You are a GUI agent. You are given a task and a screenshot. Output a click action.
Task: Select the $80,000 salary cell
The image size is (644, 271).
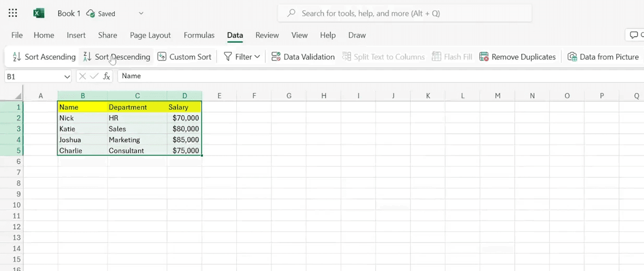coord(185,129)
